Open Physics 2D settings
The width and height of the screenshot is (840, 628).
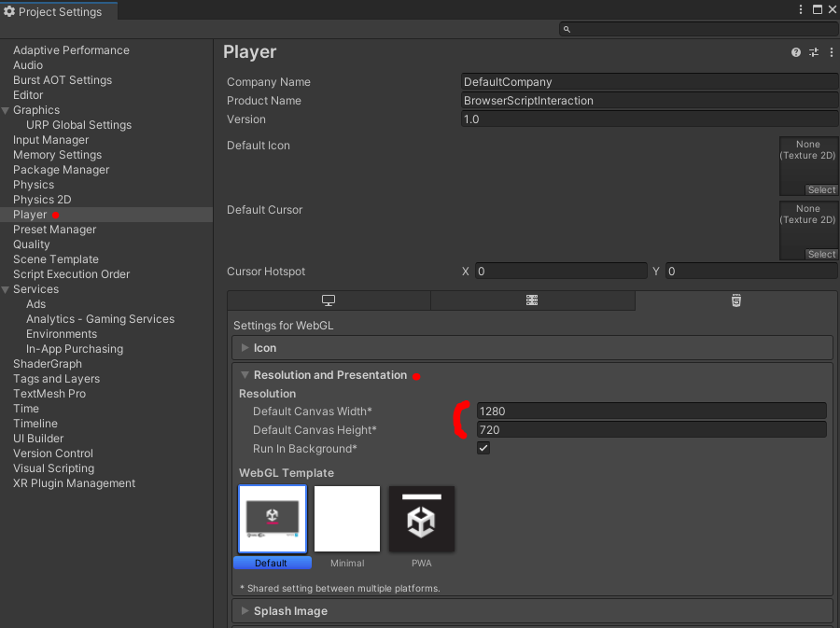[42, 200]
